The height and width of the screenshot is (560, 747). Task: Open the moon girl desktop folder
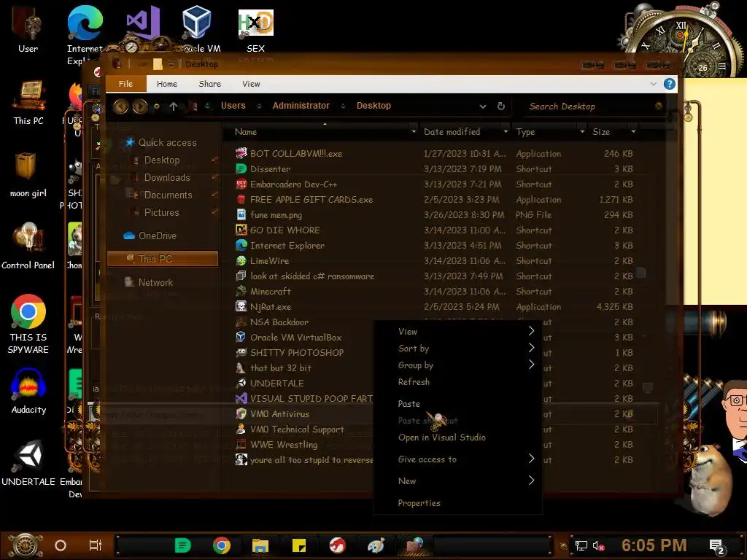28,174
